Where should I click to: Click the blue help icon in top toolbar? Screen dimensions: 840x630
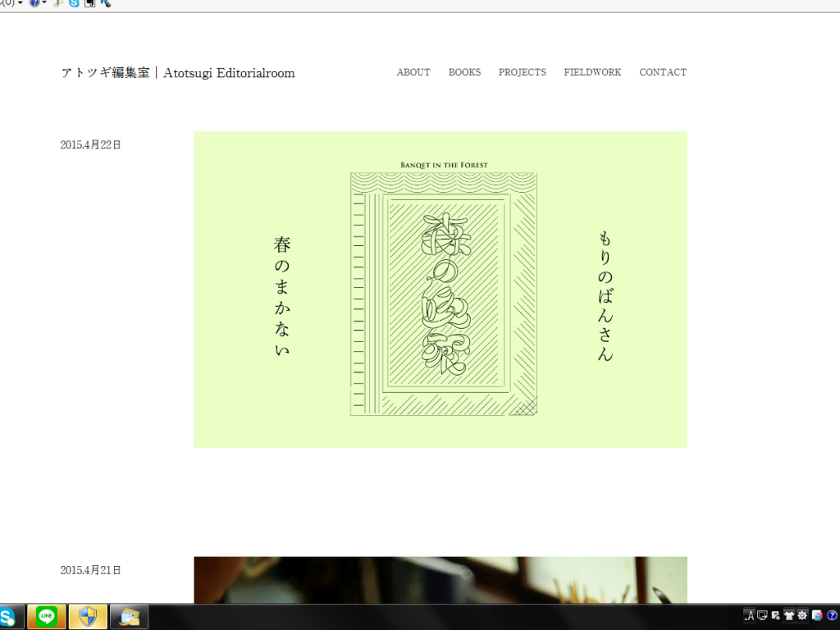pos(34,3)
